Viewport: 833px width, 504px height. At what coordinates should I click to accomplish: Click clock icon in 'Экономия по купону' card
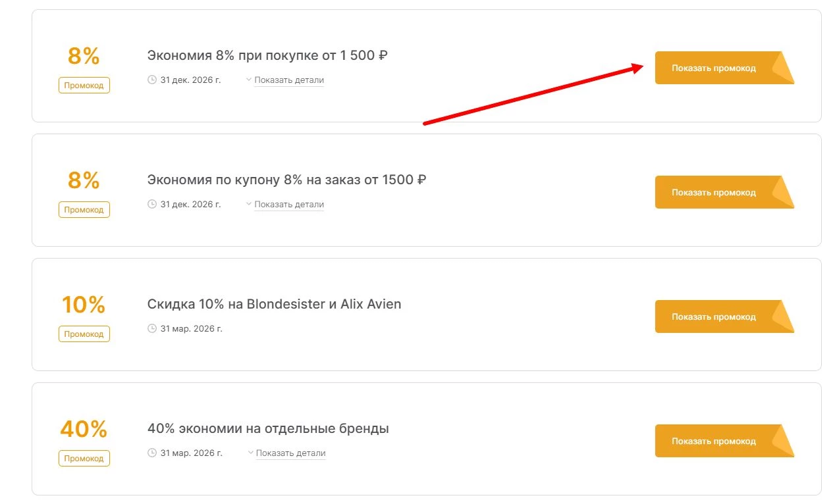point(152,204)
